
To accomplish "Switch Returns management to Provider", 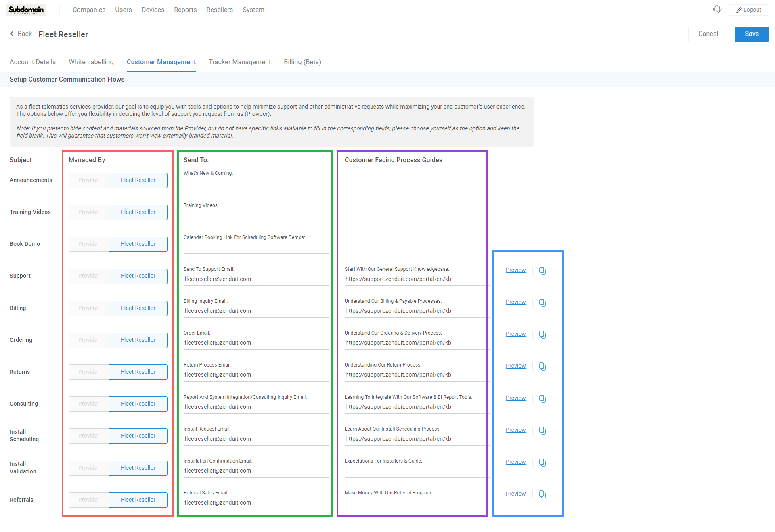I will [89, 372].
